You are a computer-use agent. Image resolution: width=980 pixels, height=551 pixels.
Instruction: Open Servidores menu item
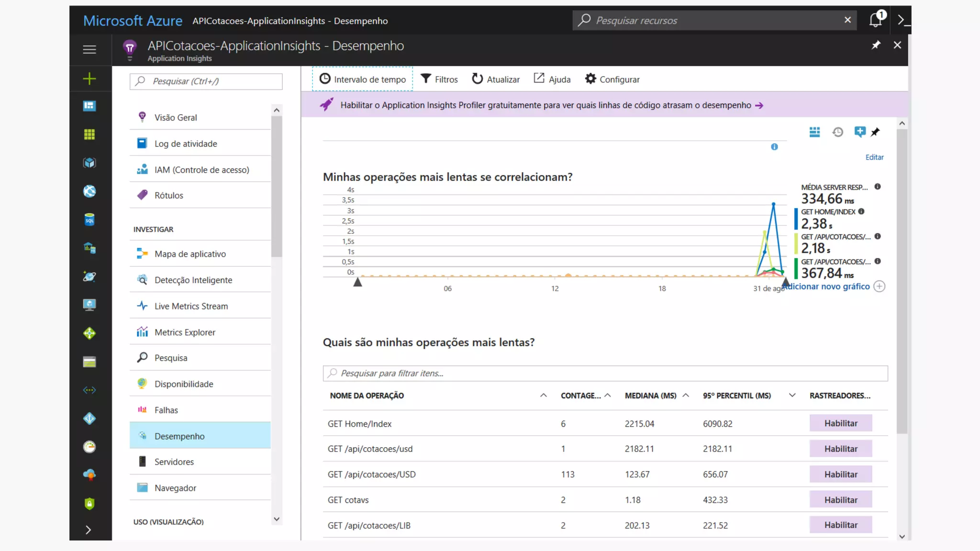tap(200, 462)
